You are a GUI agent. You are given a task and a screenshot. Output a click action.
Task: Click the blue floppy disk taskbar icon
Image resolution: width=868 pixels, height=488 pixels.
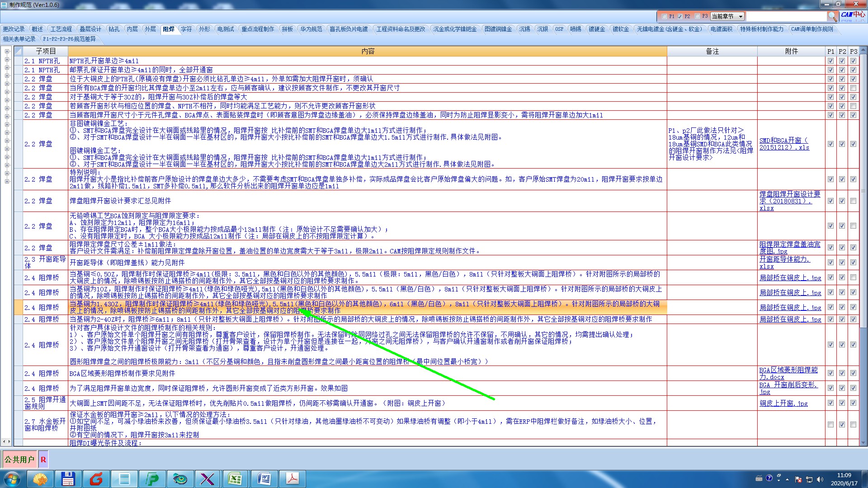[x=68, y=479]
